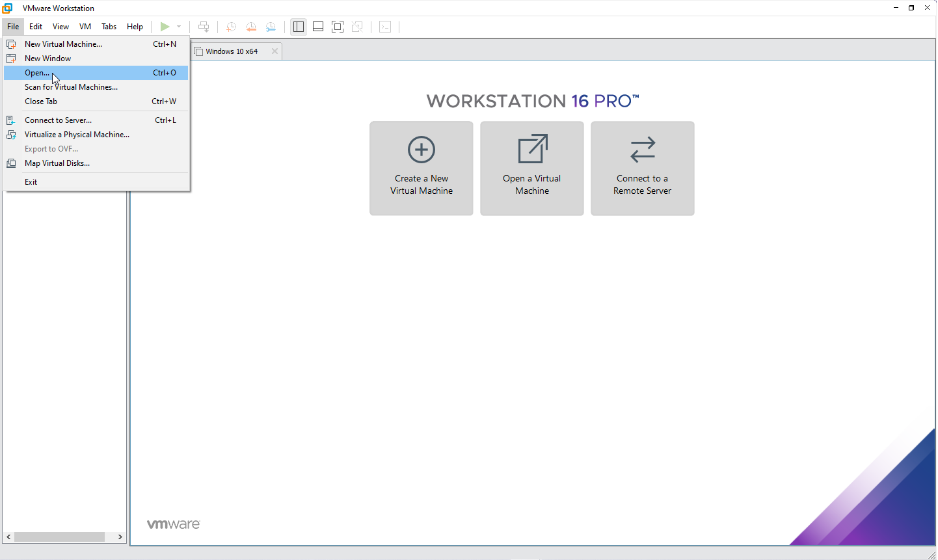Open the VM menu
The image size is (938, 560).
point(85,27)
